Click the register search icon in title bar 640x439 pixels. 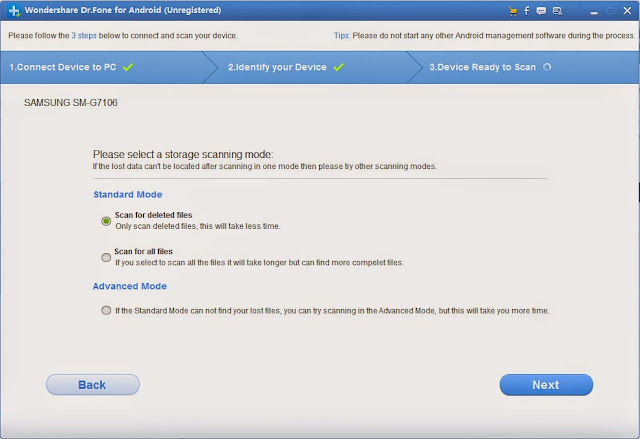[557, 11]
